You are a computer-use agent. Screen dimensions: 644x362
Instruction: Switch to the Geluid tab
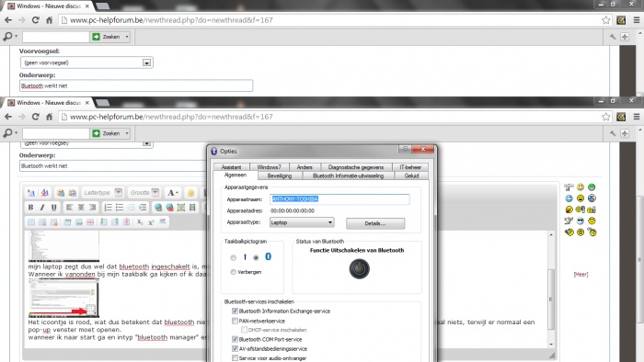[411, 175]
